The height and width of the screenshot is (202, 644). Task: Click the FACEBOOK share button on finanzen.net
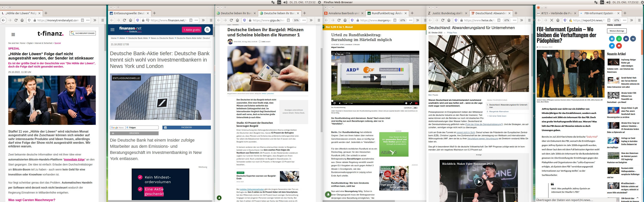point(186,127)
